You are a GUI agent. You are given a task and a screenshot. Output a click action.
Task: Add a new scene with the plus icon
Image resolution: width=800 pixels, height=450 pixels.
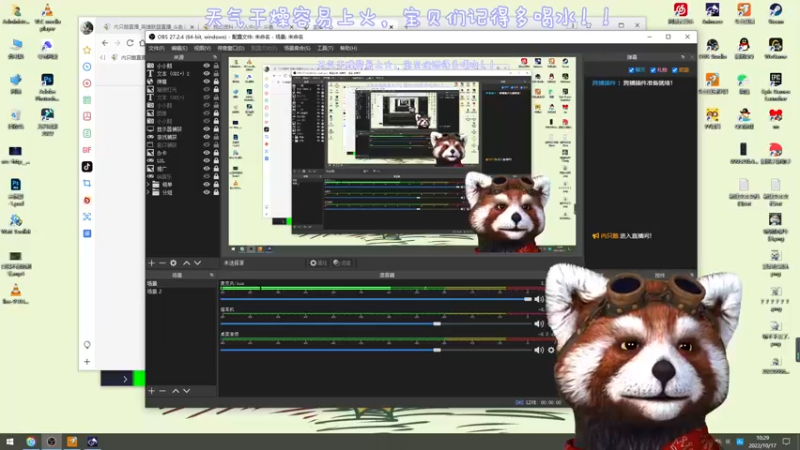tap(152, 391)
